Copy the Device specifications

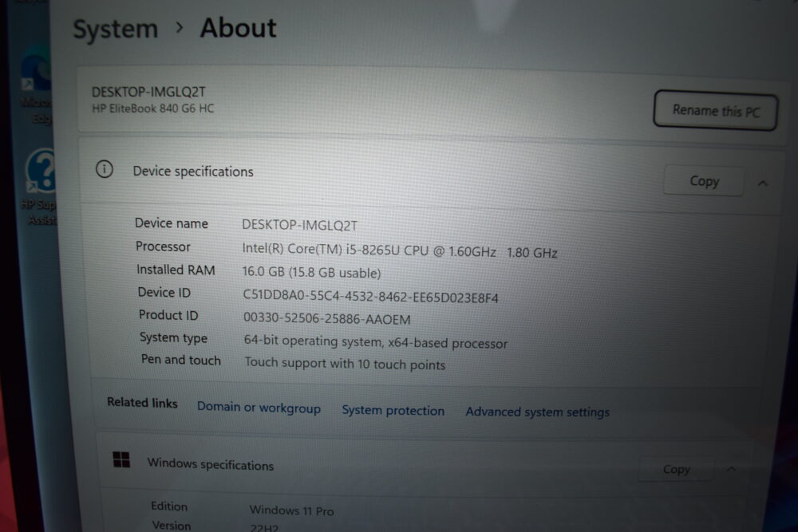pyautogui.click(x=704, y=181)
